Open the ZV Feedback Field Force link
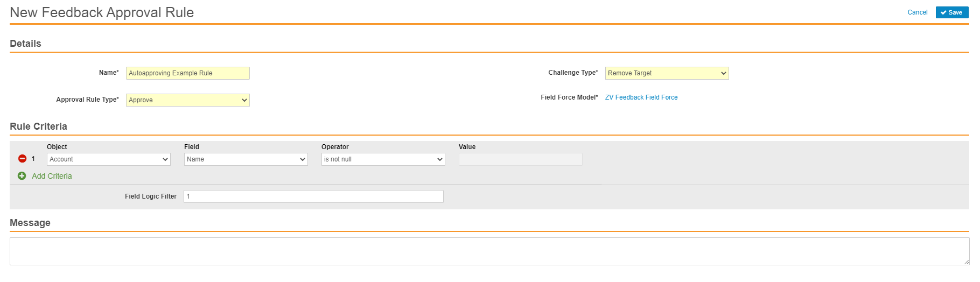This screenshot has height=282, width=980. (x=641, y=97)
